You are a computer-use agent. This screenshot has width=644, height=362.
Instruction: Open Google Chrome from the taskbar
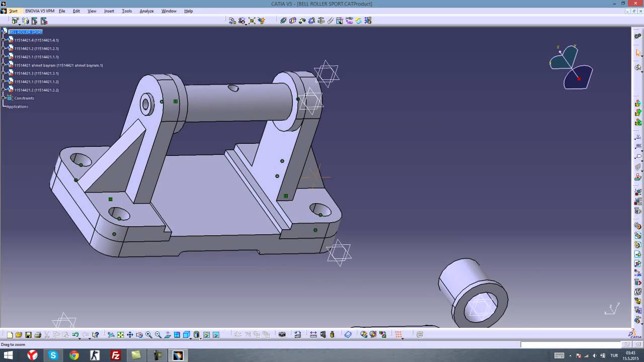[x=74, y=355]
